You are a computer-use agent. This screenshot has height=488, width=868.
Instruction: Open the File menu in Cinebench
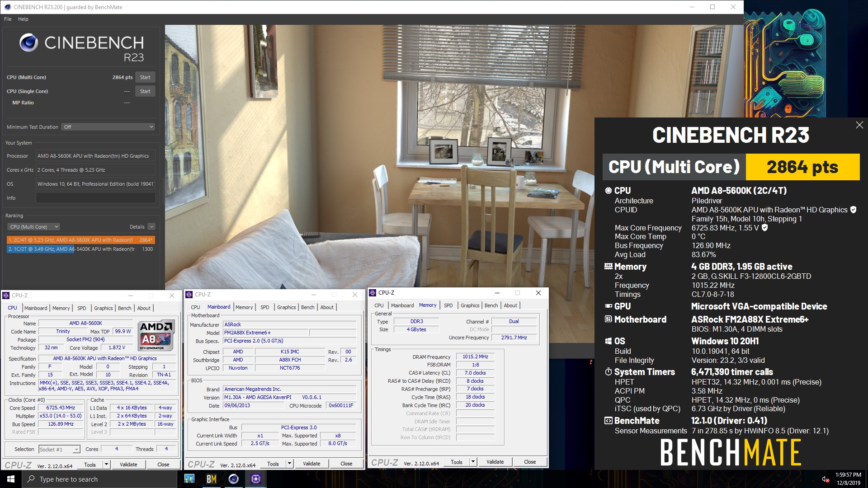8,19
